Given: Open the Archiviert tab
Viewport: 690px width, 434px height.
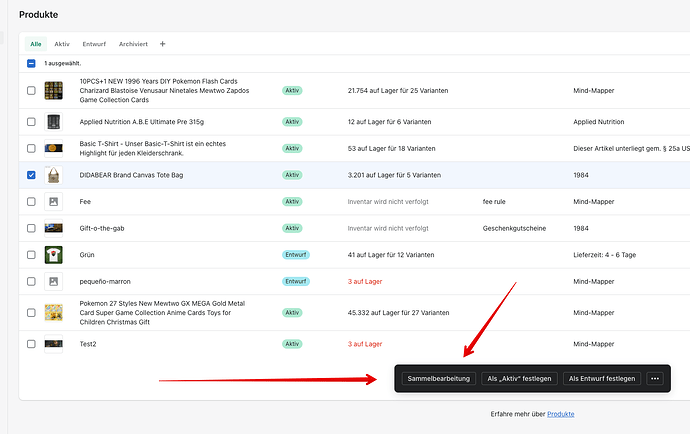Looking at the screenshot, I should [x=133, y=44].
